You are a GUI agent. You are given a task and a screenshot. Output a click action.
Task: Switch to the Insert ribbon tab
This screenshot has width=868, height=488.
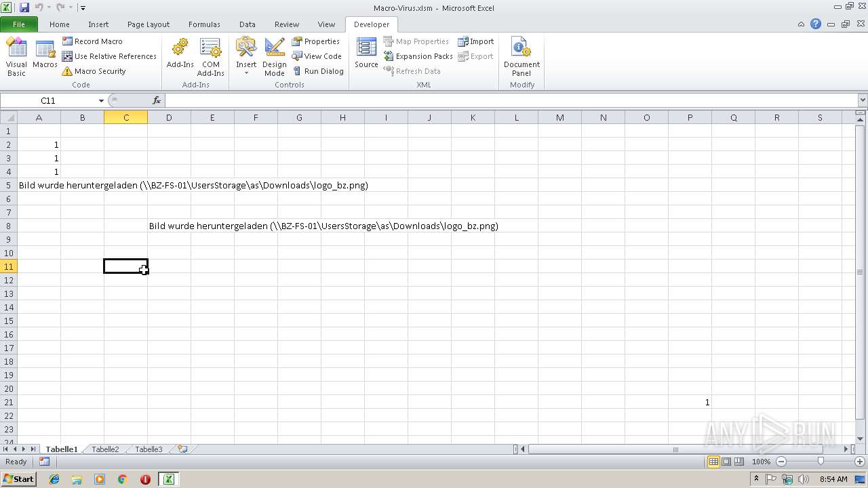(98, 24)
